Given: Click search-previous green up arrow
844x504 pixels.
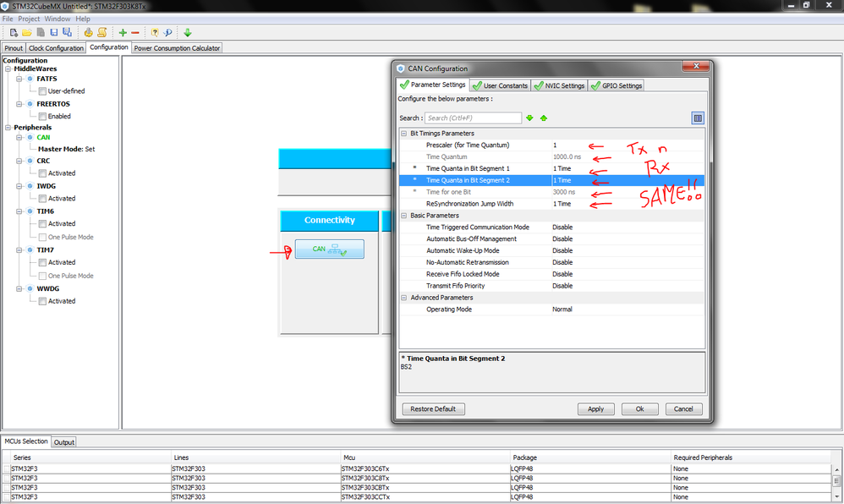Looking at the screenshot, I should [x=544, y=118].
